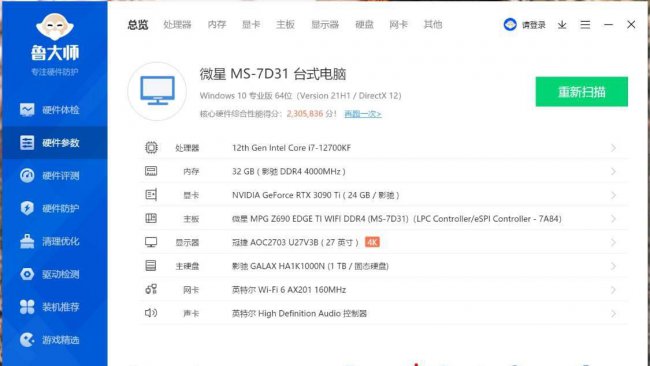Open 装机推荐 four-squares icon
The width and height of the screenshot is (650, 366).
[x=27, y=307]
